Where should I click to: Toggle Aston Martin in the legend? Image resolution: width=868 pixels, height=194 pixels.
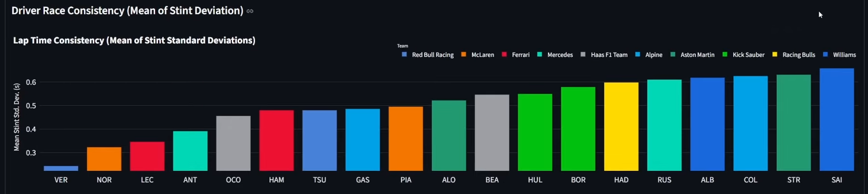pos(692,55)
